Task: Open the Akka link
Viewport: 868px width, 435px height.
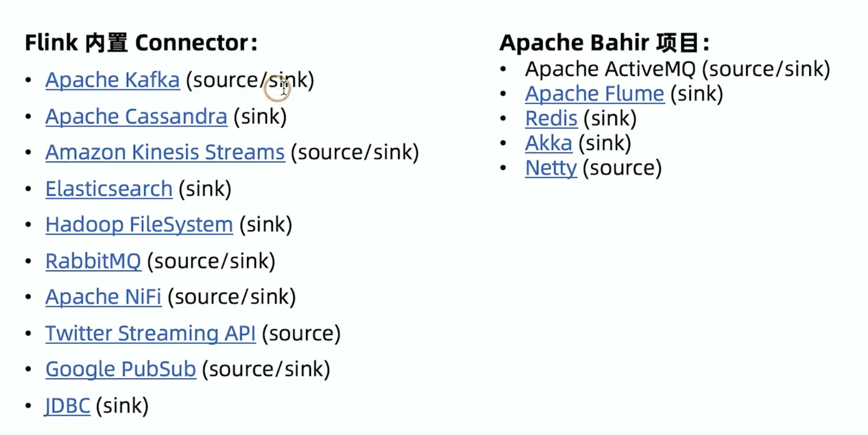Action: [548, 143]
